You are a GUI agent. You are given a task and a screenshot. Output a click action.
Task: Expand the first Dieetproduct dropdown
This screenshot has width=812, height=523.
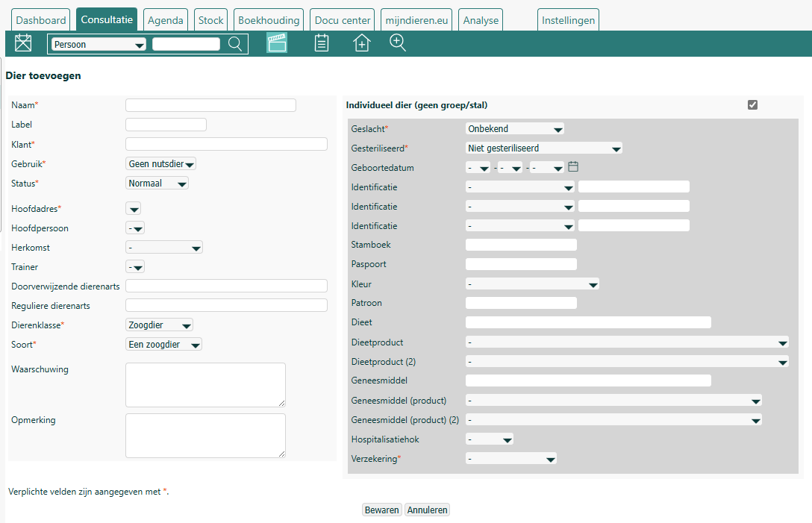point(627,342)
